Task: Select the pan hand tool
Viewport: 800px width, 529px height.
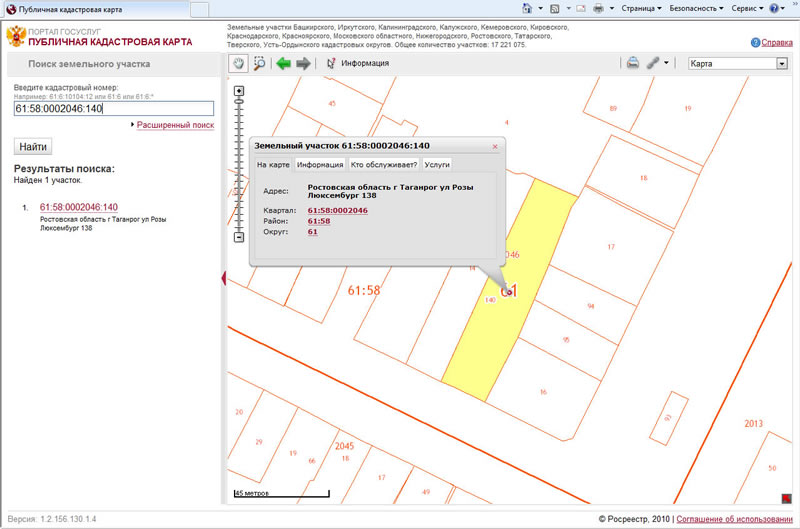Action: (238, 63)
